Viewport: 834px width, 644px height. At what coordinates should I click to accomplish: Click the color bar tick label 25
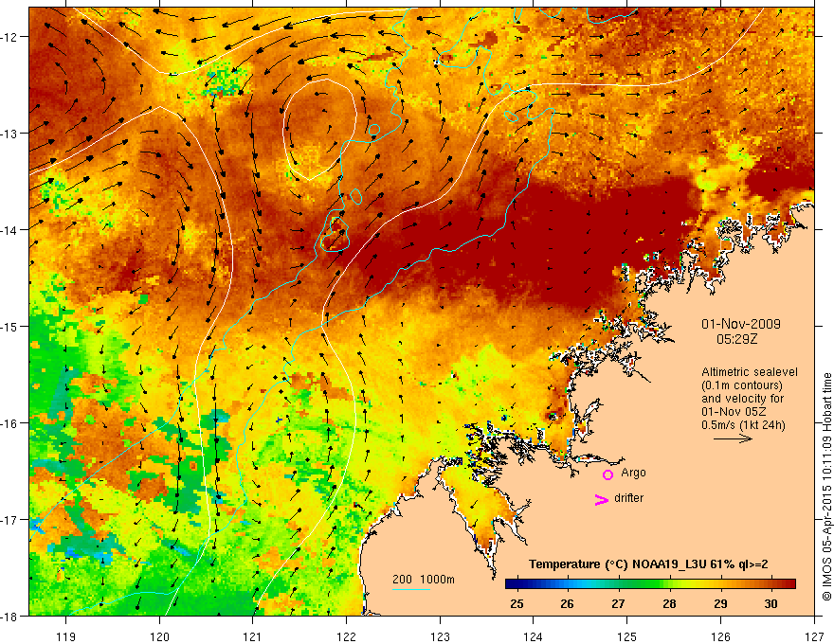click(x=517, y=603)
